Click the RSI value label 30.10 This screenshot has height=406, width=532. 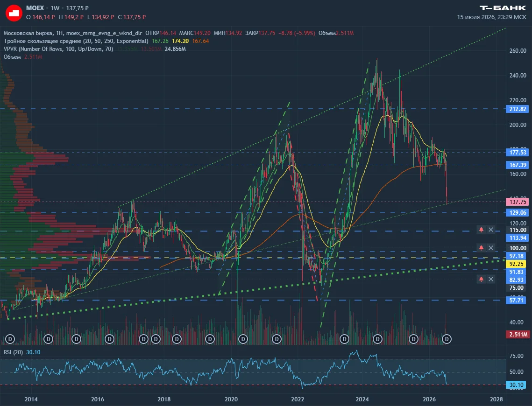(517, 385)
